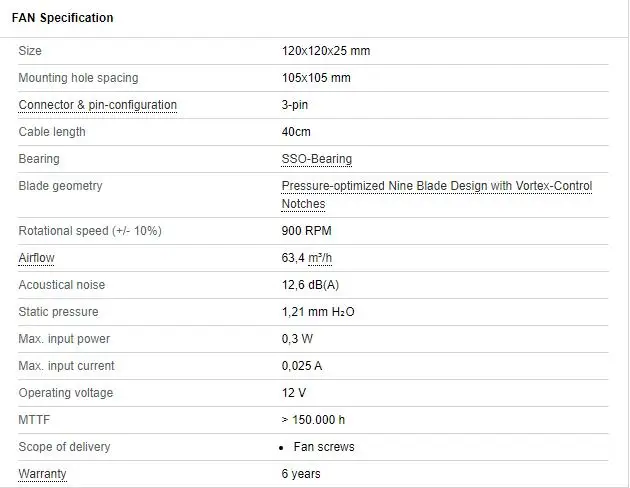Click the Mounting hole spacing label

tap(78, 78)
